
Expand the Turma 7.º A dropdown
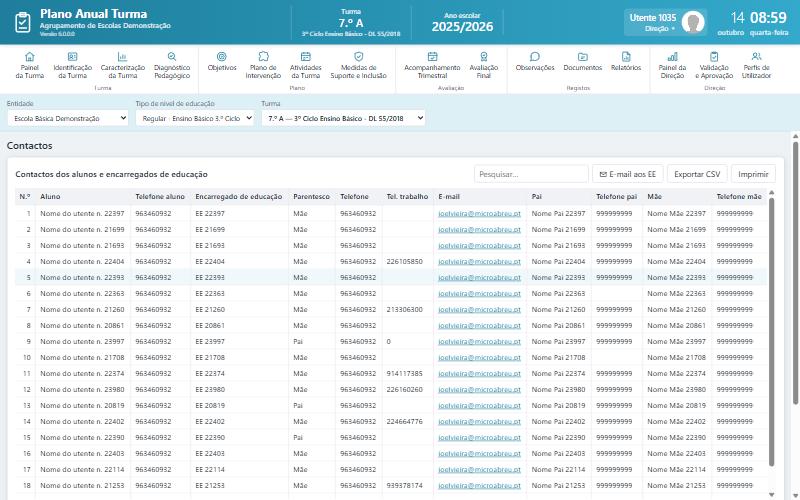[343, 118]
